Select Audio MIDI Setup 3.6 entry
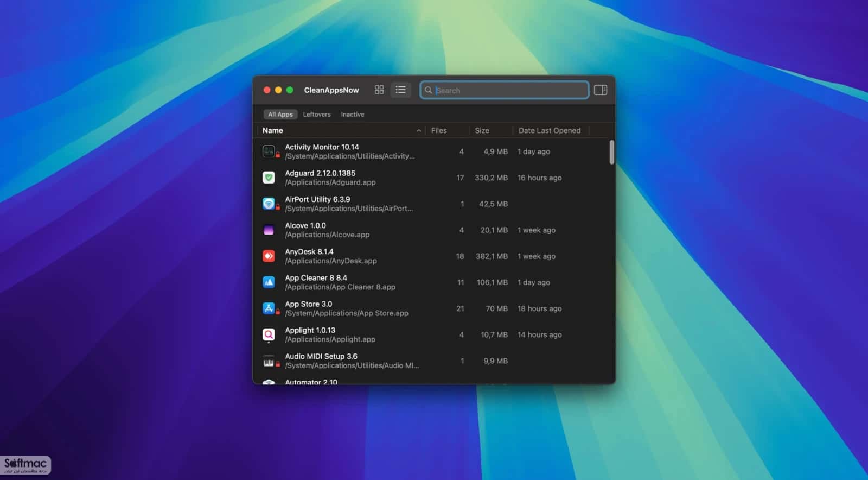The image size is (868, 480). click(x=321, y=356)
